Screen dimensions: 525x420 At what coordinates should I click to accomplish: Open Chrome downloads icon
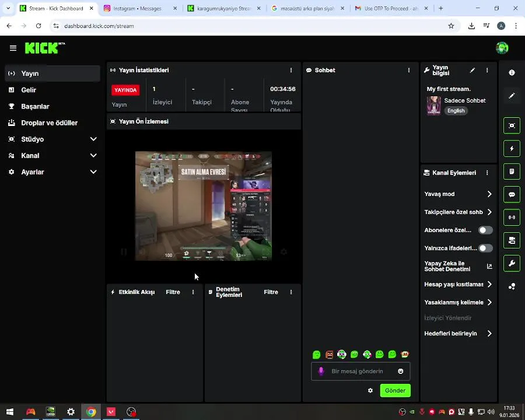click(x=471, y=26)
